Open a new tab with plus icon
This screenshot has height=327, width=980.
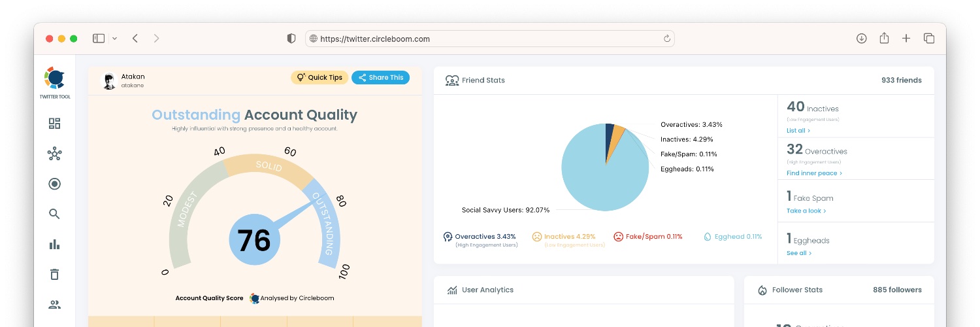click(x=906, y=39)
